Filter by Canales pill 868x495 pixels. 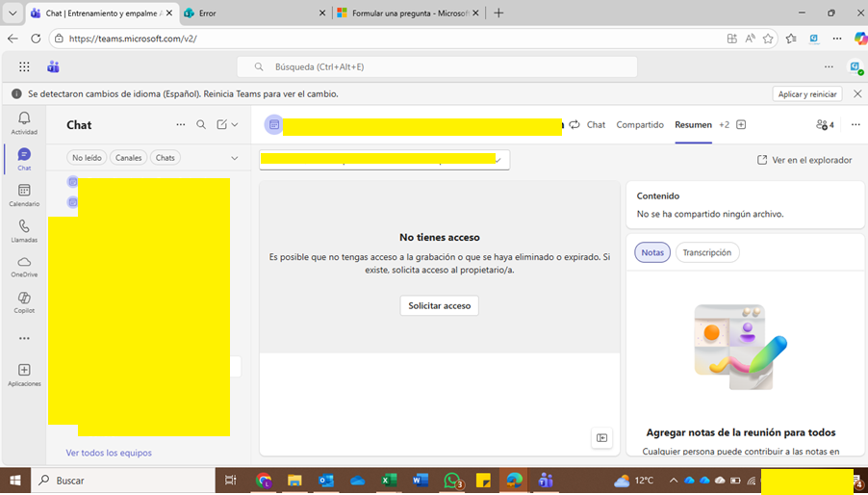[128, 158]
